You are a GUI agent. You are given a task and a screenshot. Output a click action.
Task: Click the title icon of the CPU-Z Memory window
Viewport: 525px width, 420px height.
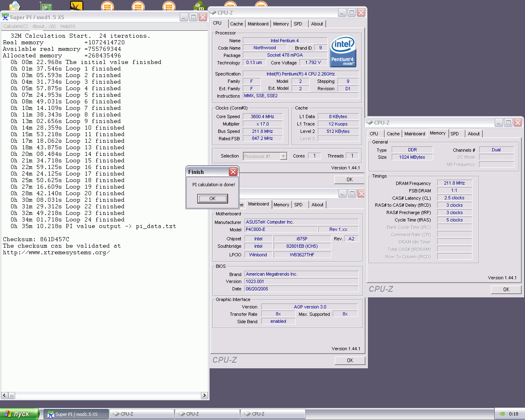click(370, 122)
